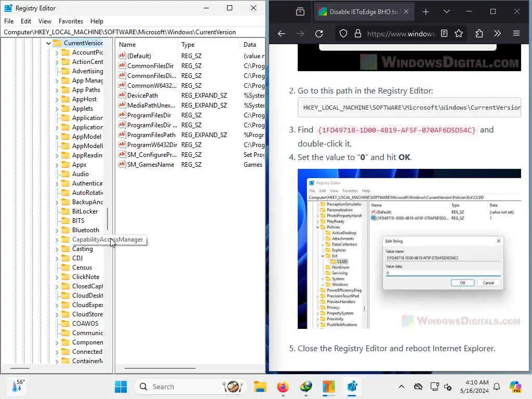Image resolution: width=532 pixels, height=399 pixels.
Task: Expand the Bluetooth key
Action: [x=57, y=231]
